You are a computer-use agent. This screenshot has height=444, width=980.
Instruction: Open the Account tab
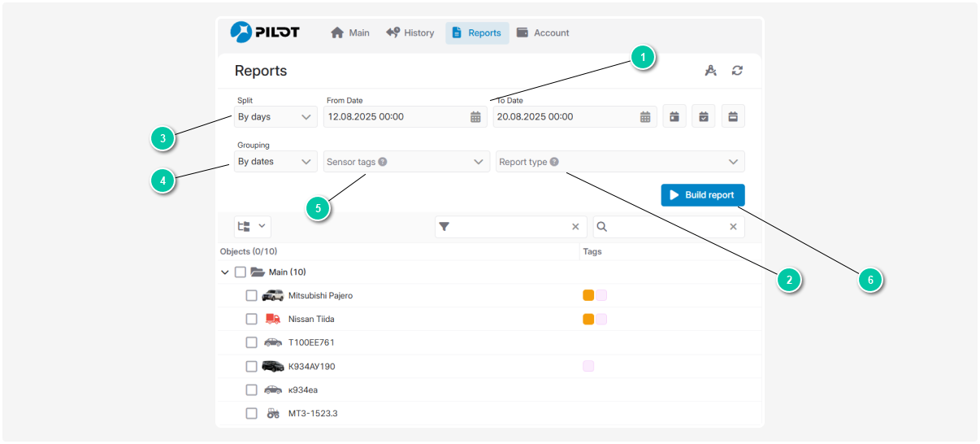[x=543, y=33]
